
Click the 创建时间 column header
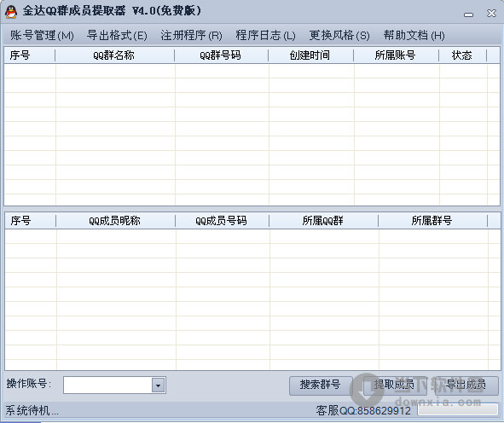[x=310, y=55]
